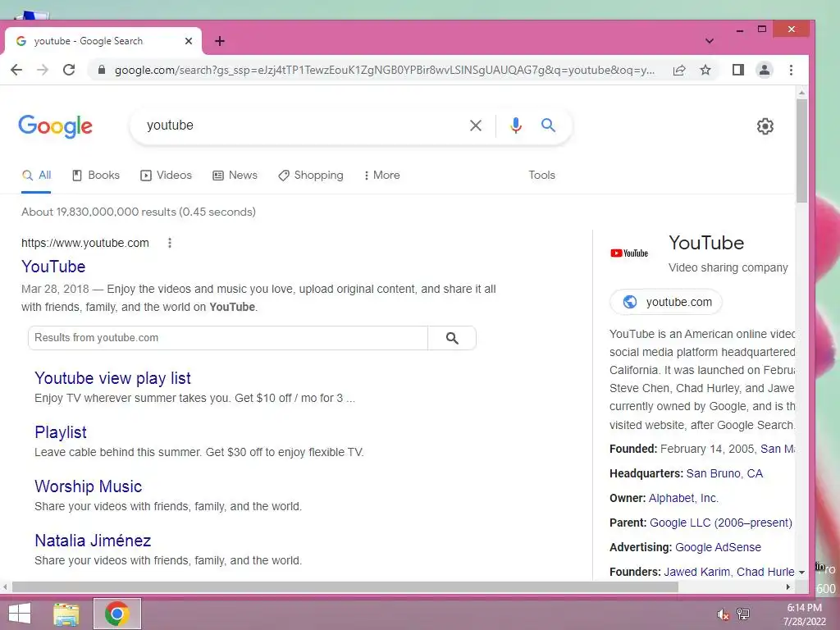Click https://www.youtube.com result URL
This screenshot has width=840, height=630.
85,243
